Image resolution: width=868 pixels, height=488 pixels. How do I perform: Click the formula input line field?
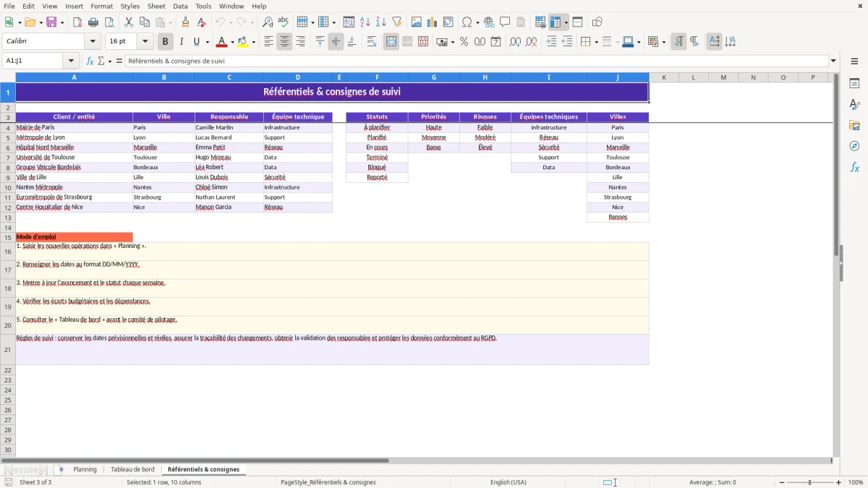477,61
